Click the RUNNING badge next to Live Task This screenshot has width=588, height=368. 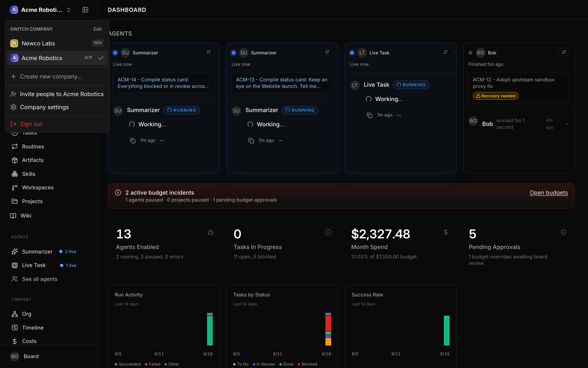(x=411, y=85)
